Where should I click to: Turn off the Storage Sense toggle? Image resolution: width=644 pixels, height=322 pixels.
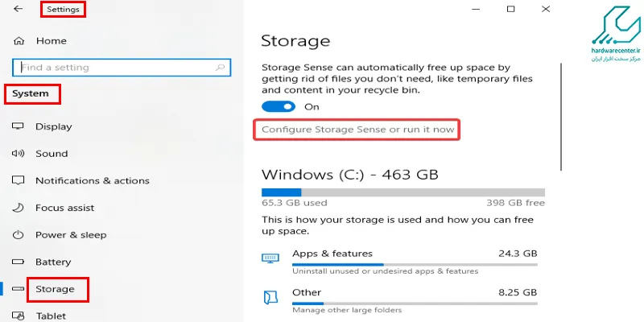coord(279,107)
